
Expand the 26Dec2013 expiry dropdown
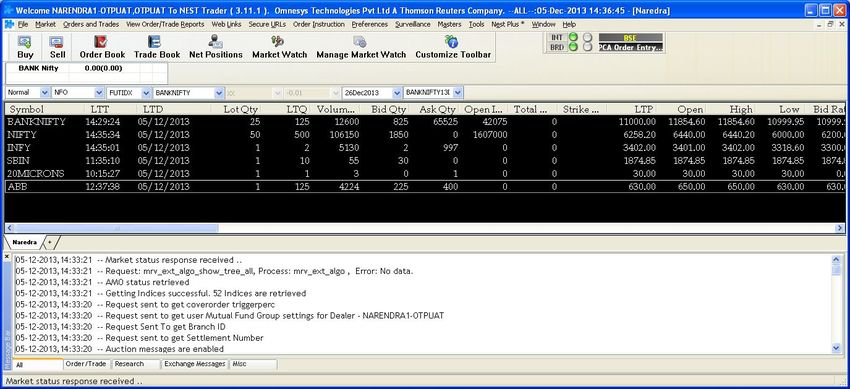pyautogui.click(x=396, y=93)
